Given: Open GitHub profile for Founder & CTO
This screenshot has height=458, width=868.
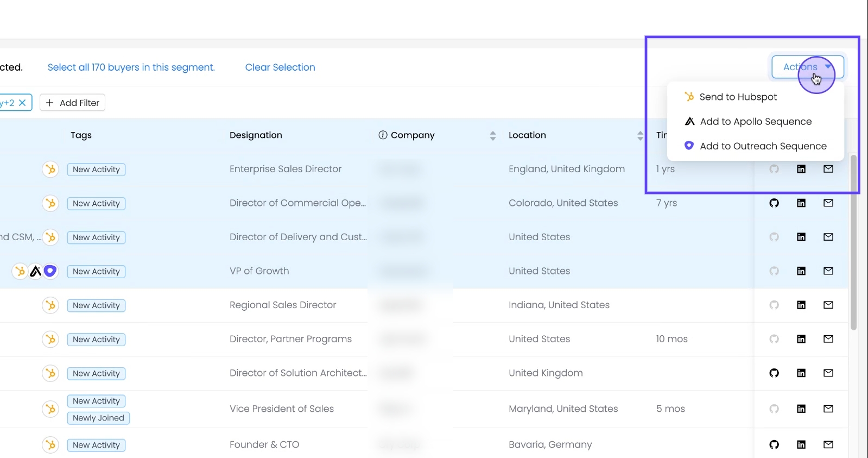Looking at the screenshot, I should click(774, 445).
